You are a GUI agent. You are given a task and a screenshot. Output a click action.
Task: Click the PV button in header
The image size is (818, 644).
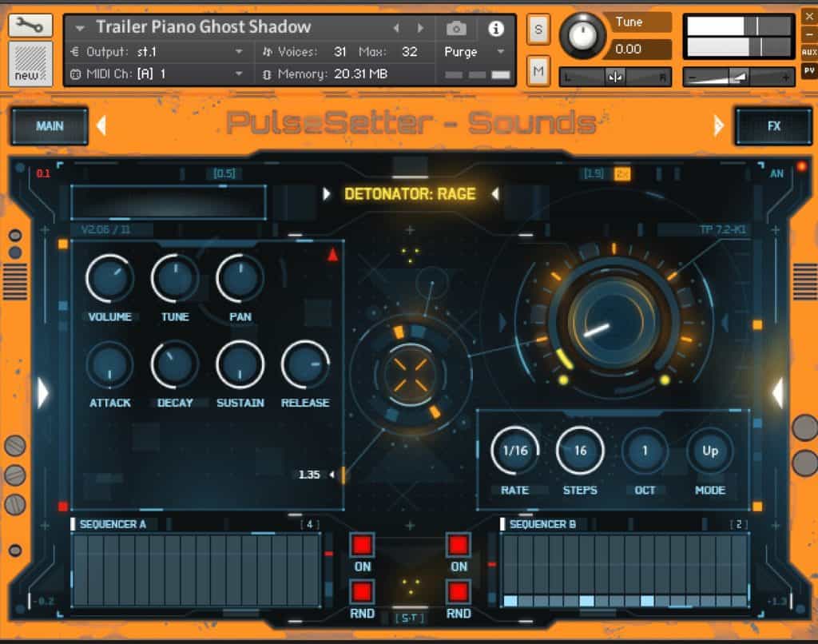click(809, 70)
